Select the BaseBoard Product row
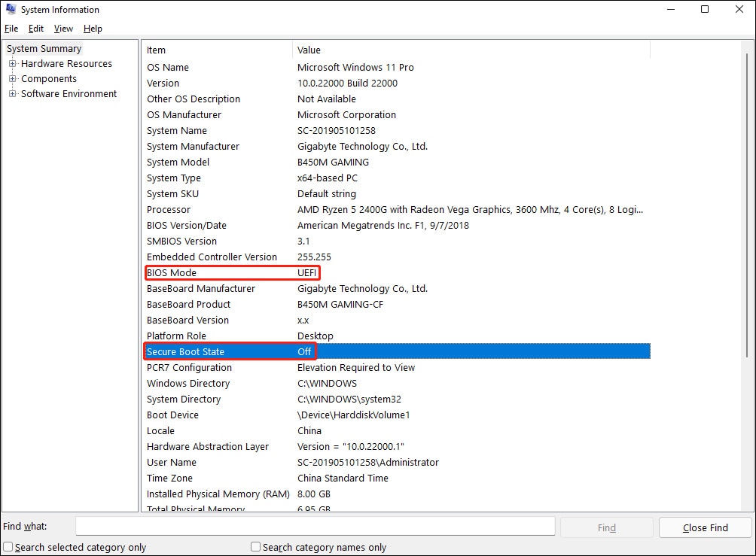 point(397,305)
